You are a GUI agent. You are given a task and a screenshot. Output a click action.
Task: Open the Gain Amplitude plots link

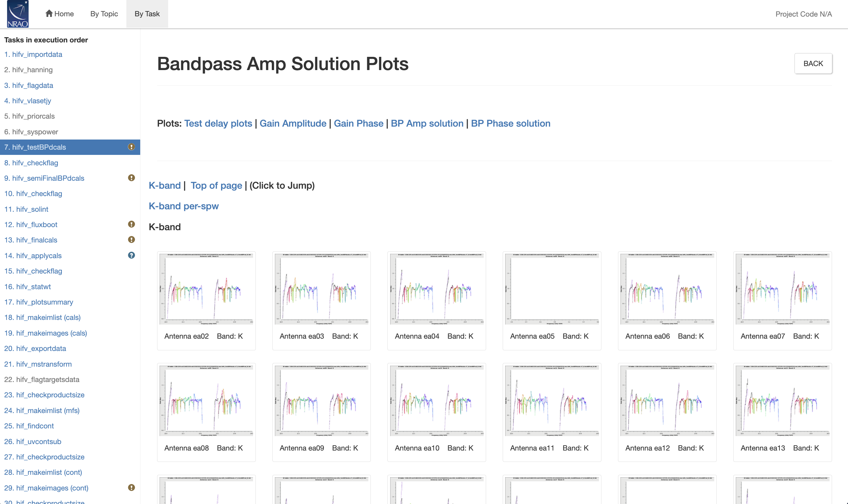tap(293, 123)
